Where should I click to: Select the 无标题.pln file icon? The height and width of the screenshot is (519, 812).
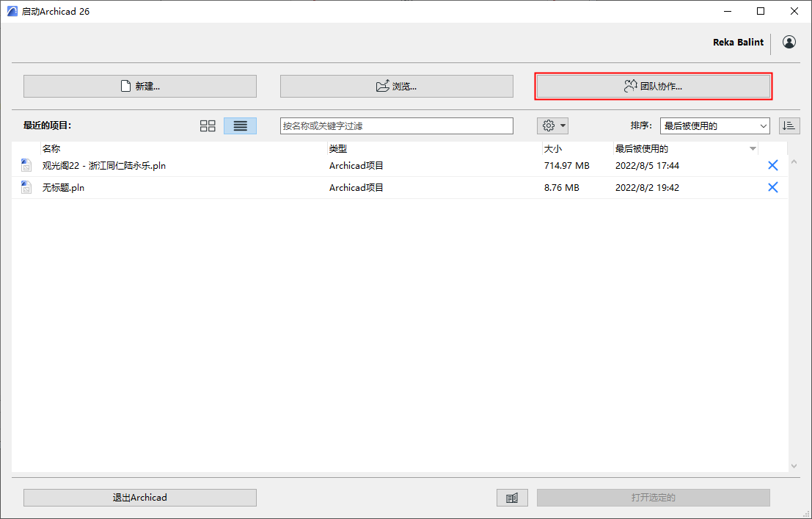coord(26,187)
